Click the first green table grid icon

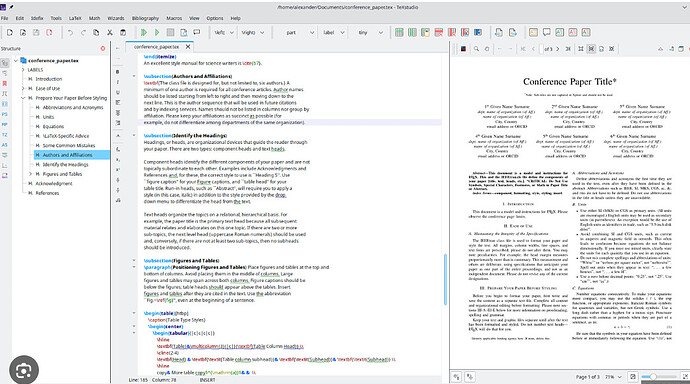[399, 33]
